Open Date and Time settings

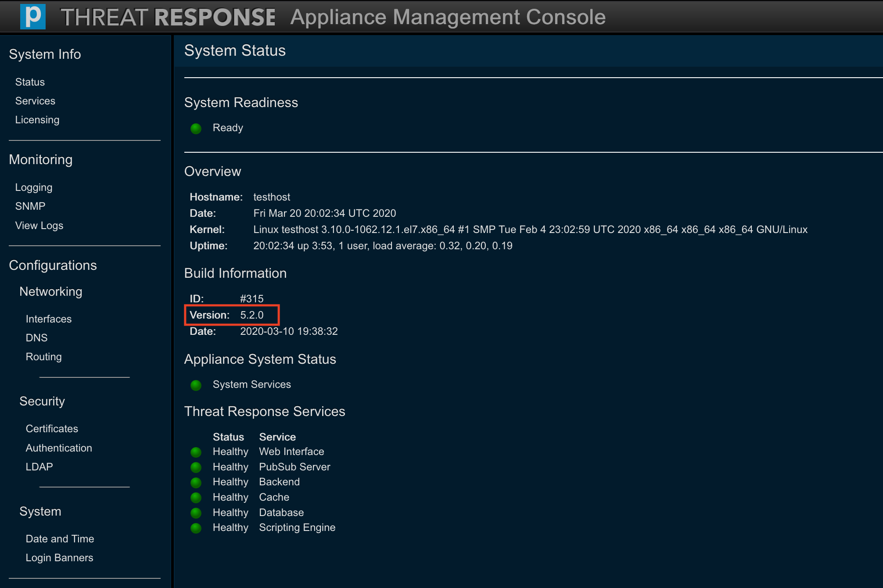pos(60,539)
